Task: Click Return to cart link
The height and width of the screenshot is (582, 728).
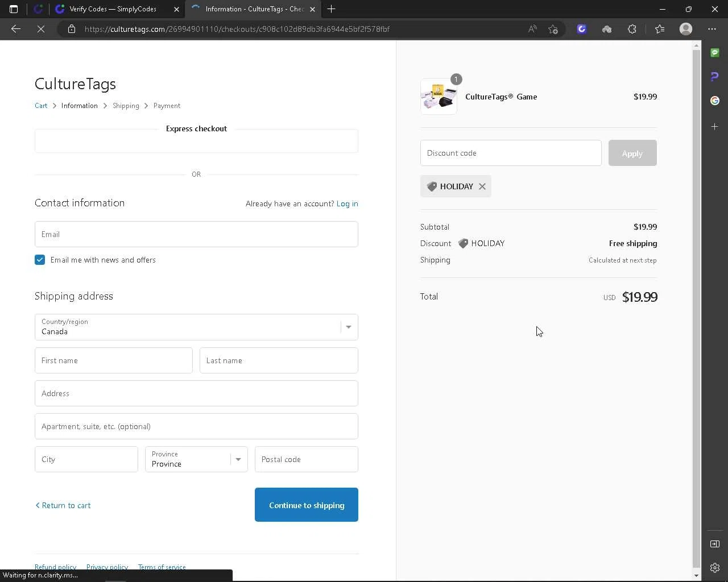Action: click(x=63, y=505)
